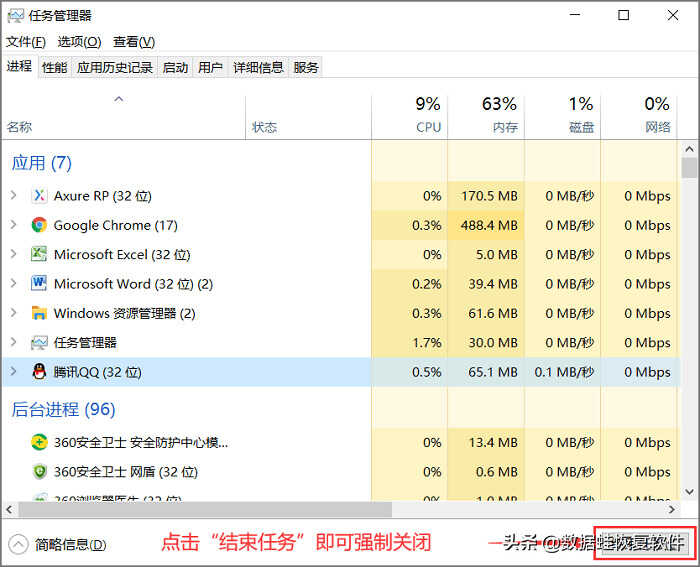Sort by the 网络 column header
700x567 pixels.
[x=639, y=118]
